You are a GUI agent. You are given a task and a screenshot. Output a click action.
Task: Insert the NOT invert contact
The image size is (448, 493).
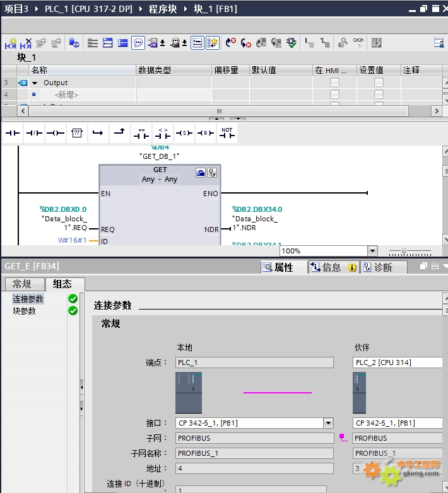[x=227, y=133]
